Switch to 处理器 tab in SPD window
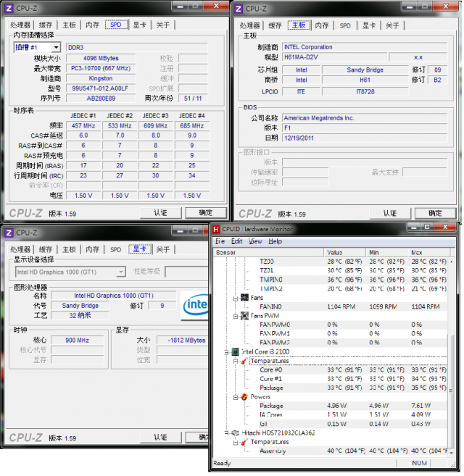 (20, 25)
